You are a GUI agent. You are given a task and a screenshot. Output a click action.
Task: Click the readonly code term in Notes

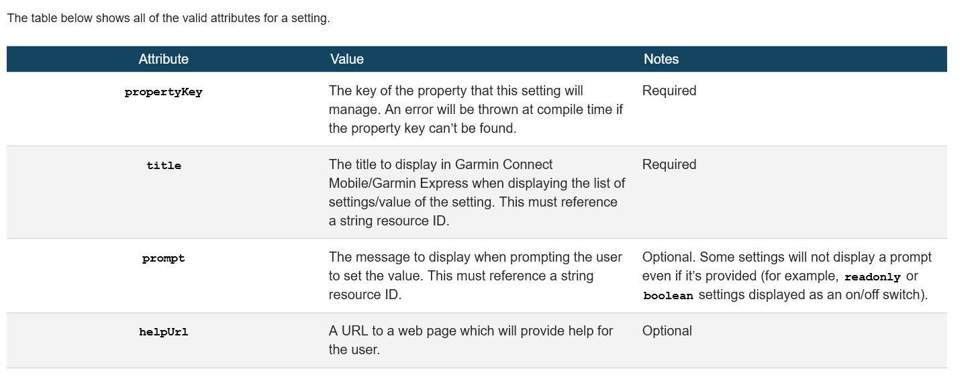click(x=872, y=276)
